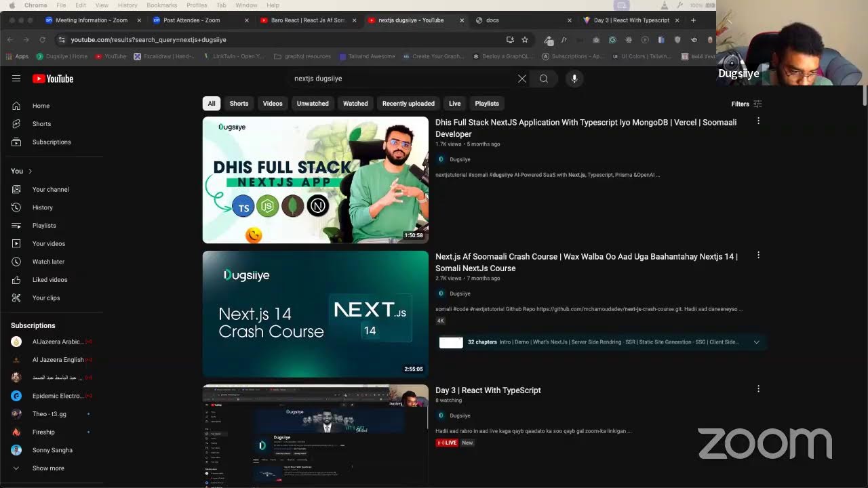Reload the page in Chrome

tap(42, 40)
